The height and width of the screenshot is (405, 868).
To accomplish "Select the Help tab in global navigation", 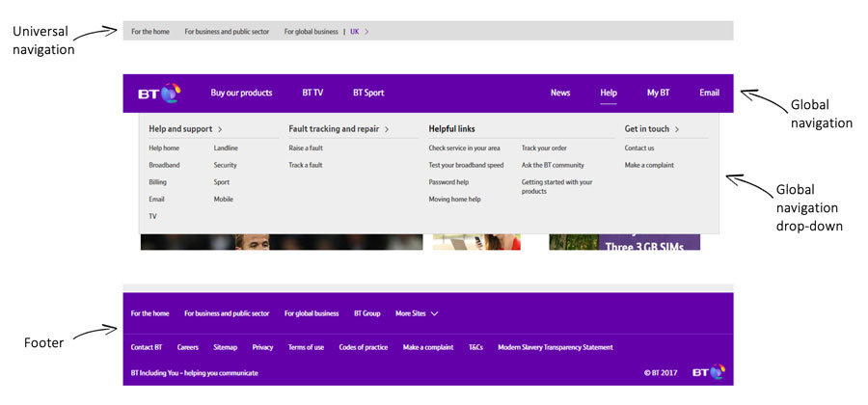I will pyautogui.click(x=609, y=94).
